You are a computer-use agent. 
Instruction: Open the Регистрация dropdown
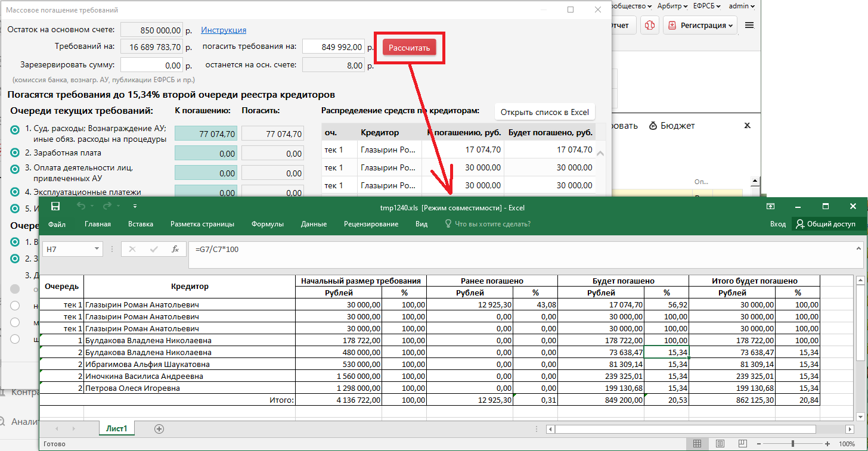click(700, 26)
